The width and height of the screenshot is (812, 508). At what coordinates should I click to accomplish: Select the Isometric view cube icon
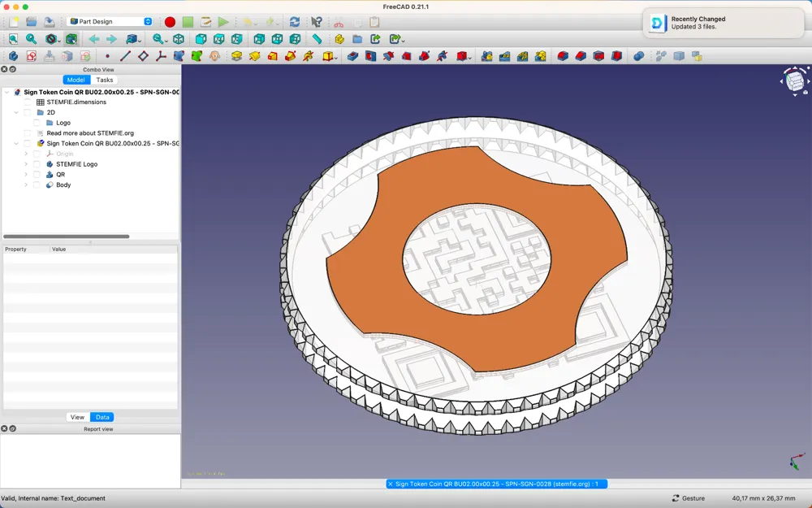[x=179, y=39]
